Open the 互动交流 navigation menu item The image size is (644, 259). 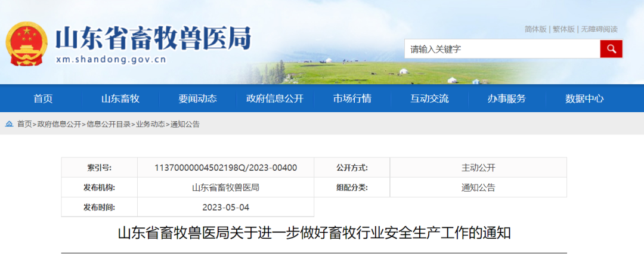coord(429,98)
